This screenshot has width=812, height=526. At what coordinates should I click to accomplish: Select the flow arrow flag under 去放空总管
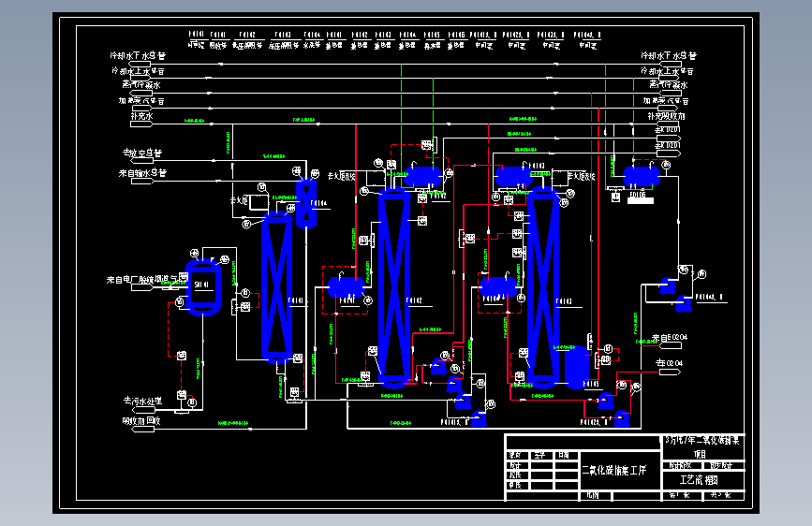142,160
